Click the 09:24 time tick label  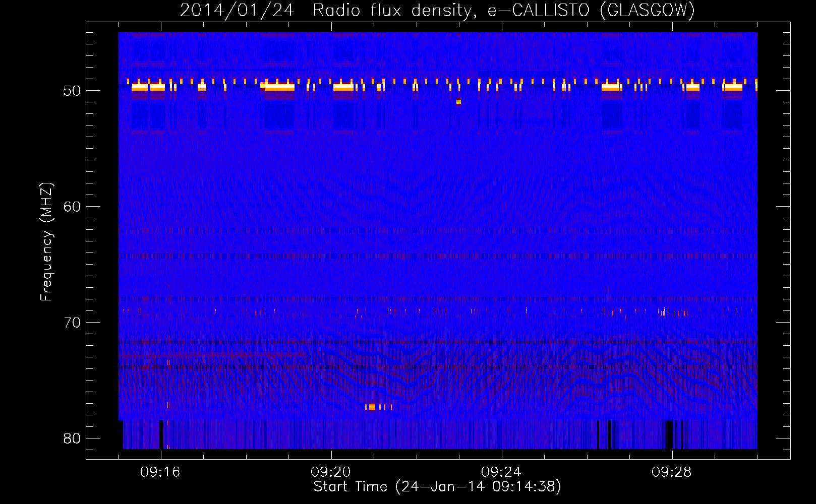[501, 472]
